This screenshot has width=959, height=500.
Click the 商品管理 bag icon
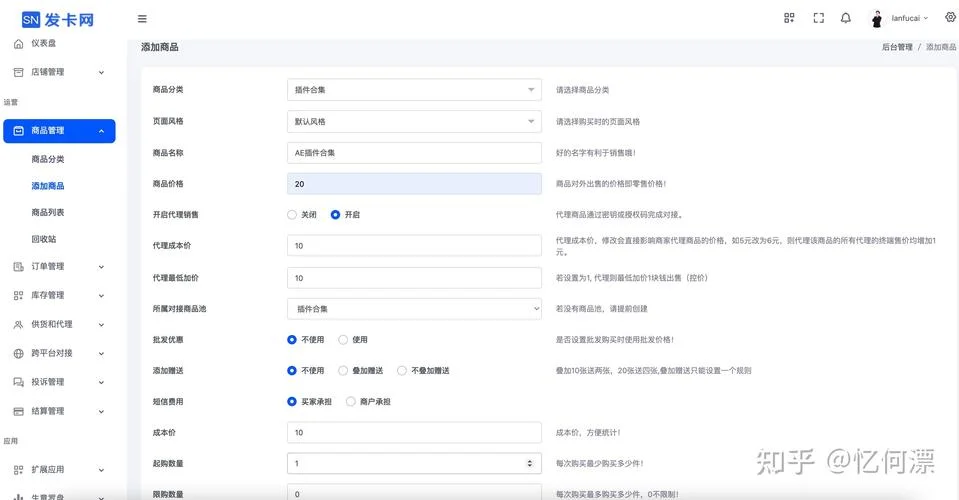pos(18,131)
